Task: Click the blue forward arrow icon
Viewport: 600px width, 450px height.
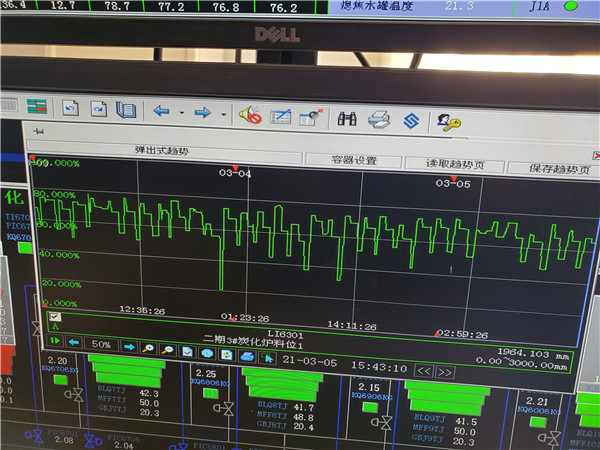Action: coord(201,113)
